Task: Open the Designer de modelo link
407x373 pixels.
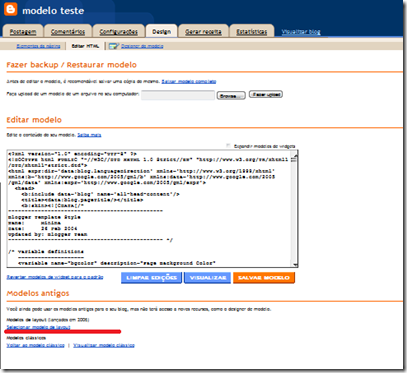Action: pos(142,46)
